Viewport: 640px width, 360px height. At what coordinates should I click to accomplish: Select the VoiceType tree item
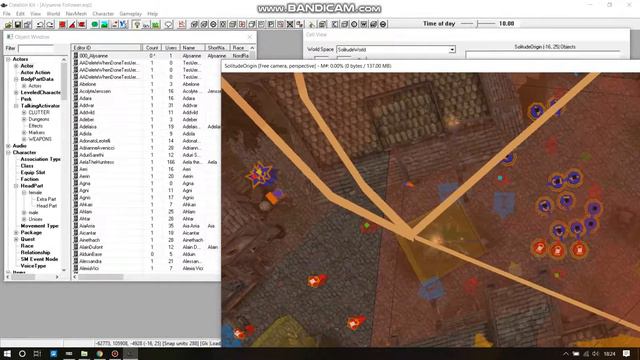tap(33, 266)
